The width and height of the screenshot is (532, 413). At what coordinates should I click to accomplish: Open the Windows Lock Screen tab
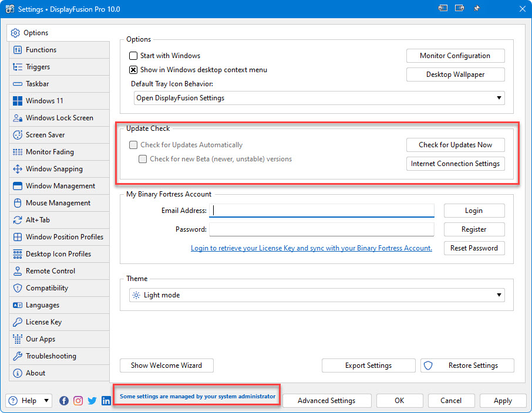(59, 118)
